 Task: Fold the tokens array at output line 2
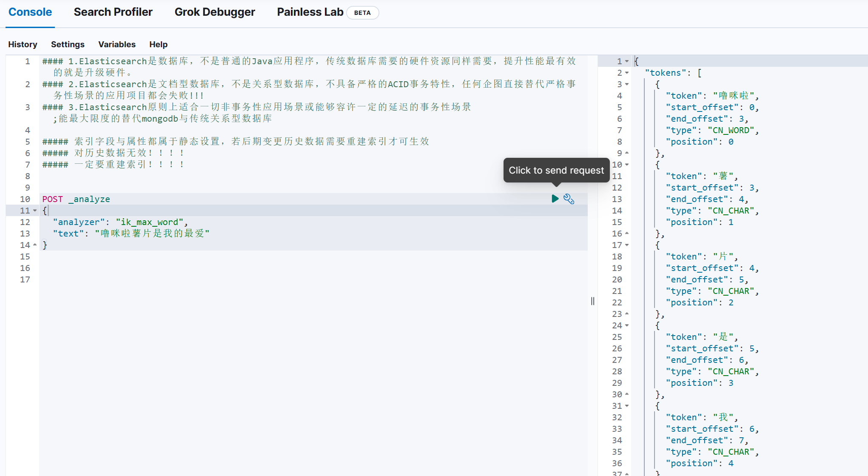tap(627, 73)
